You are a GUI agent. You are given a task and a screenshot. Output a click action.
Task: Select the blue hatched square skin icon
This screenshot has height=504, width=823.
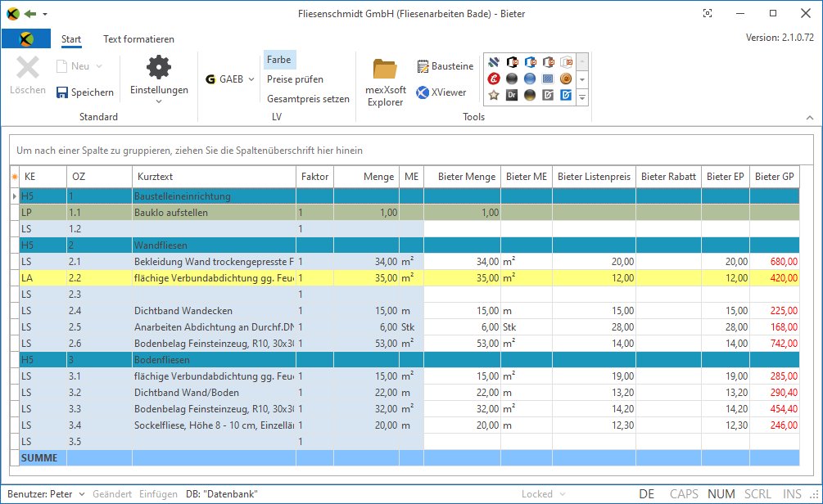tap(548, 79)
